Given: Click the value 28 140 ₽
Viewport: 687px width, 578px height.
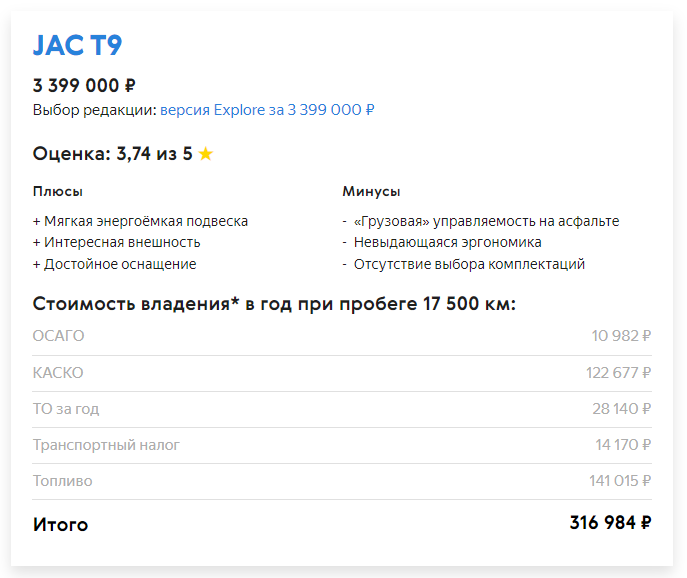Looking at the screenshot, I should pyautogui.click(x=622, y=409).
